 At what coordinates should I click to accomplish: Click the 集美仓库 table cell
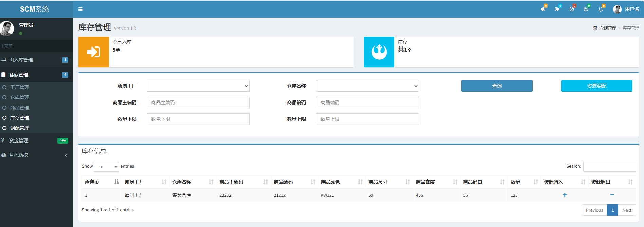coord(193,195)
